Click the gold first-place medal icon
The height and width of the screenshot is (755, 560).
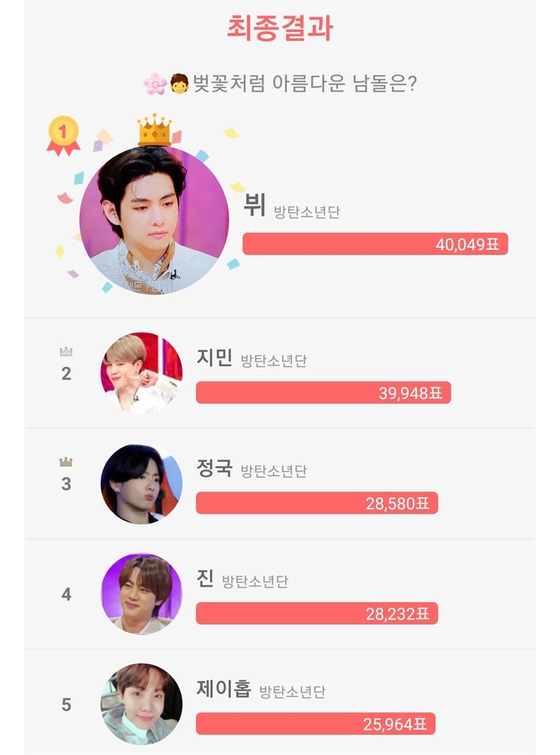(63, 135)
